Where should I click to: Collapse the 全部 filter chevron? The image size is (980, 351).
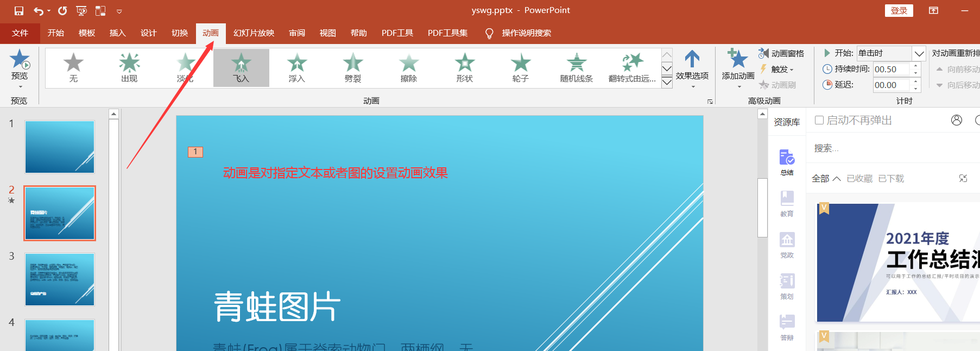tap(837, 179)
